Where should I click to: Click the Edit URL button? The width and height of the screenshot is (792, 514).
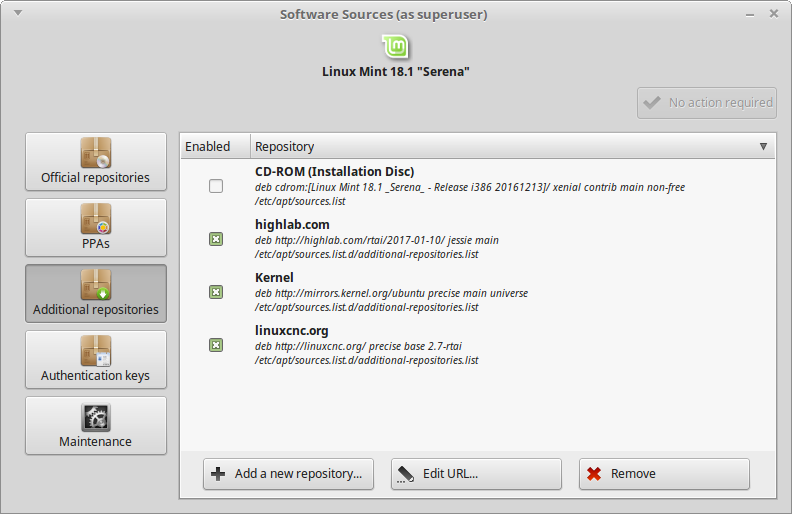[476, 474]
